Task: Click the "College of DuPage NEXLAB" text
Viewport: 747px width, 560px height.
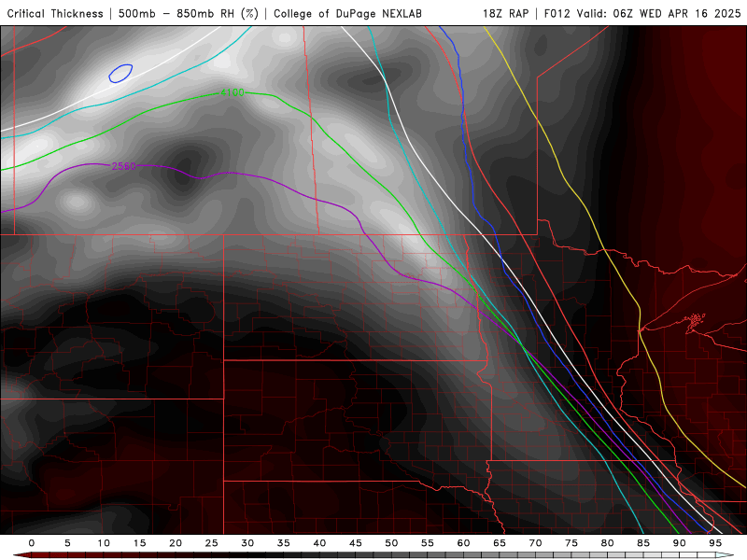Action: tap(347, 14)
